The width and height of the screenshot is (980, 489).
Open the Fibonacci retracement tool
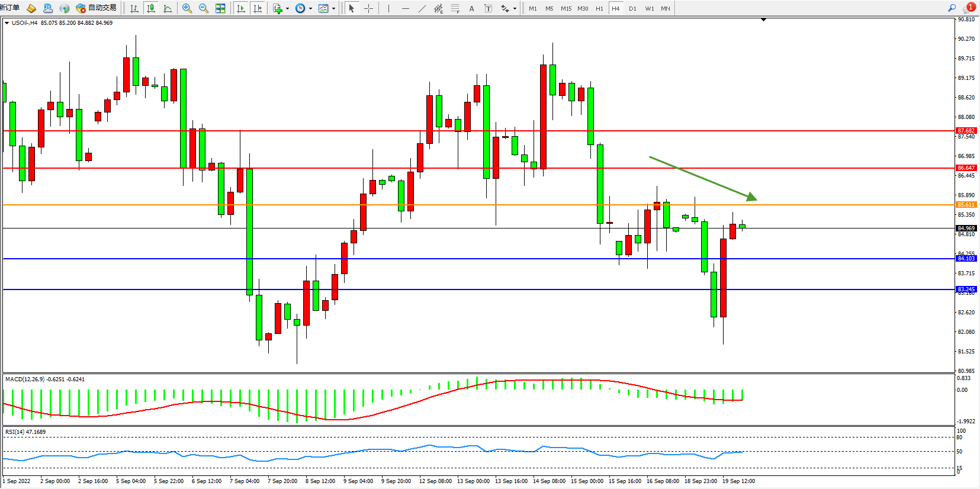[x=455, y=8]
